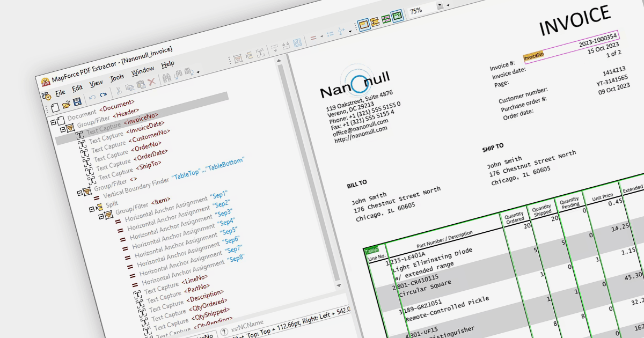
Task: Click the Redo arrow
Action: click(103, 95)
